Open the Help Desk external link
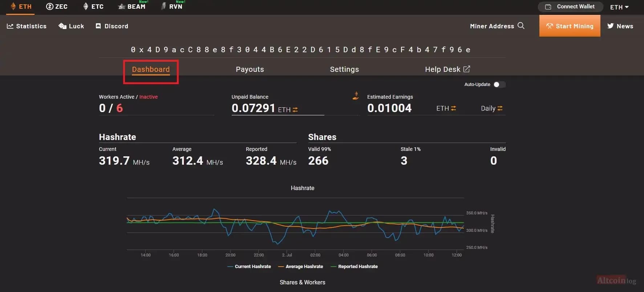The width and height of the screenshot is (644, 292). [447, 69]
